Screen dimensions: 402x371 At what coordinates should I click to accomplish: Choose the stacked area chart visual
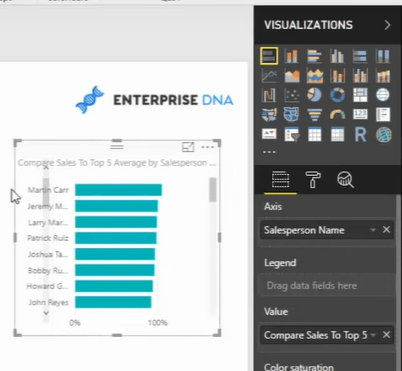click(x=314, y=76)
